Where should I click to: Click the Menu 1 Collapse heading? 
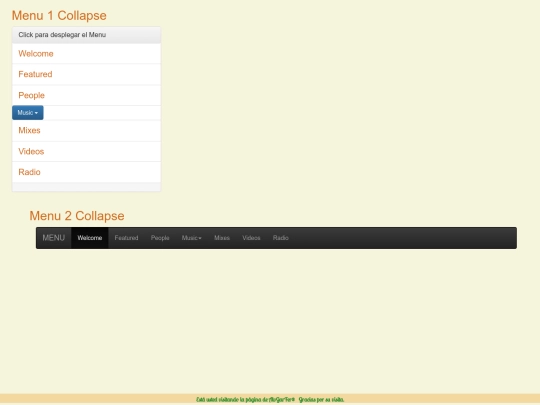click(59, 16)
